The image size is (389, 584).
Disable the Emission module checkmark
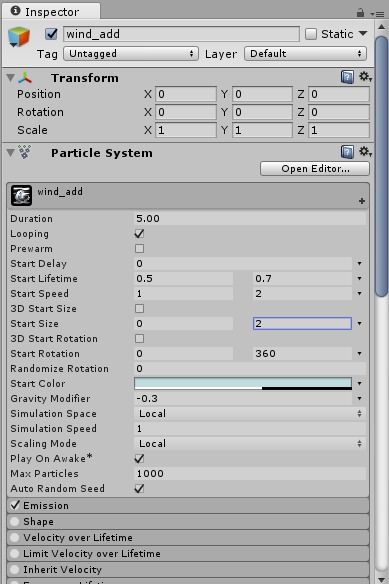[15, 505]
